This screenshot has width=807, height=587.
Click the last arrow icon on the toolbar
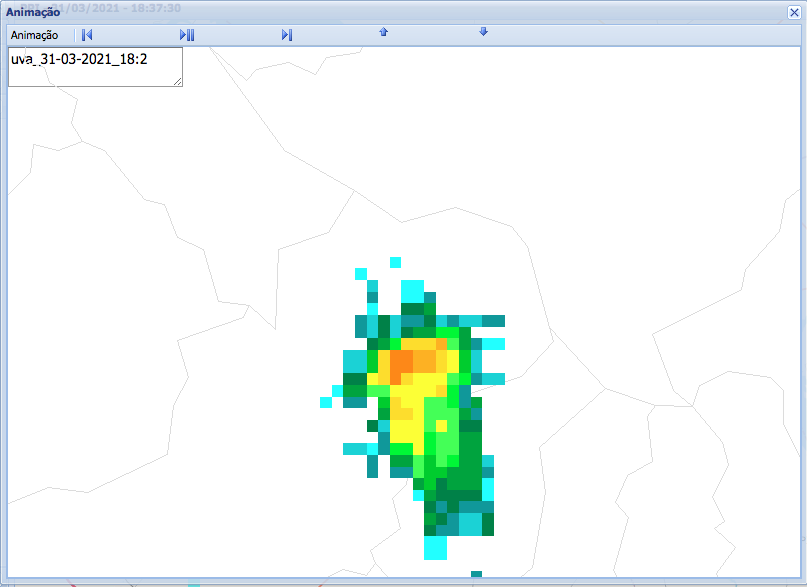[483, 33]
